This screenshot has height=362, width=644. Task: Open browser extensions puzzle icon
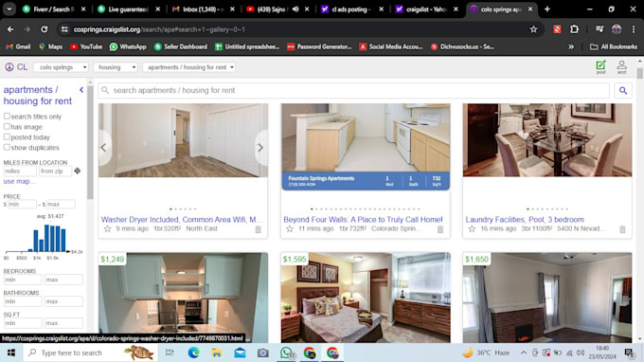tap(574, 29)
